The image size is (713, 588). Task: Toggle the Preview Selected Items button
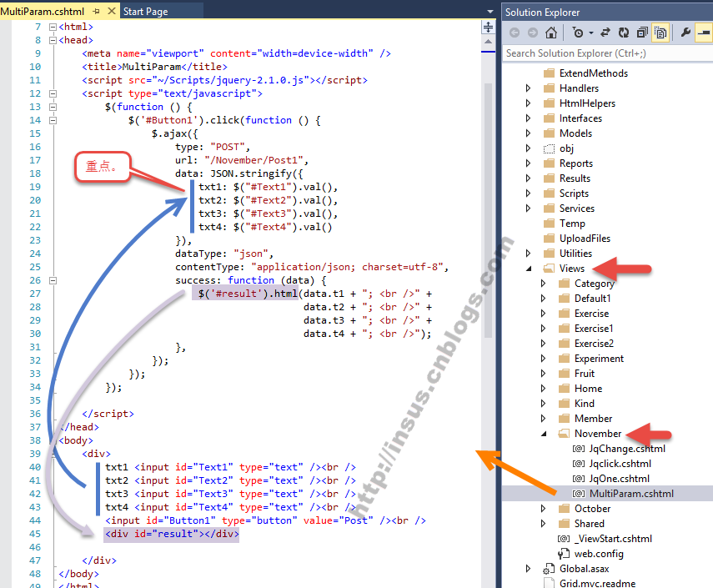click(x=704, y=33)
